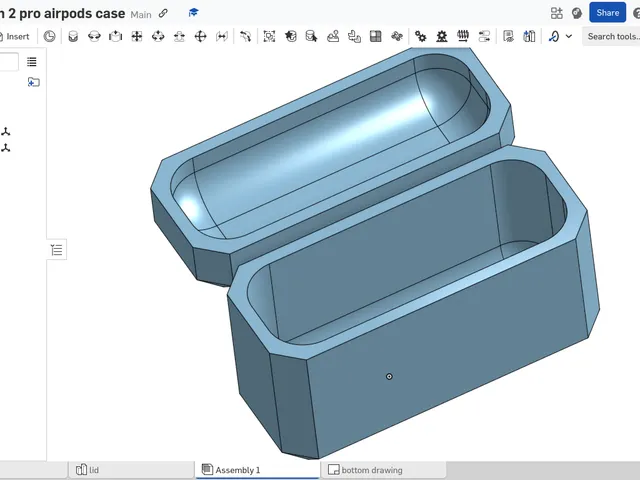Open the head-shaped learning icon
This screenshot has width=640, height=480.
pos(576,13)
